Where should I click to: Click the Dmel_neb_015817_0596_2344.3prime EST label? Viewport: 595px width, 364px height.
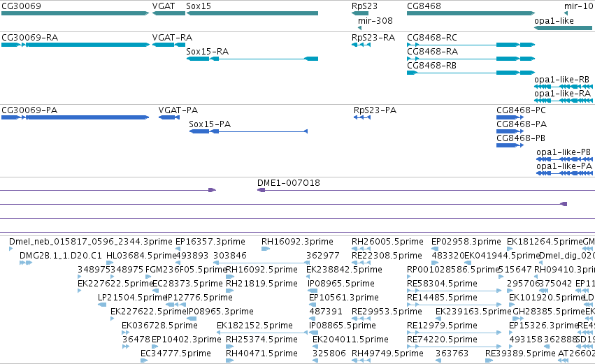(x=91, y=242)
